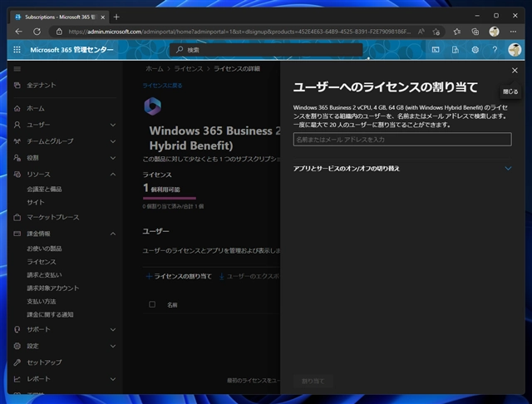Click the 割り当て button at panel bottom
This screenshot has height=404, width=532.
[x=313, y=382]
